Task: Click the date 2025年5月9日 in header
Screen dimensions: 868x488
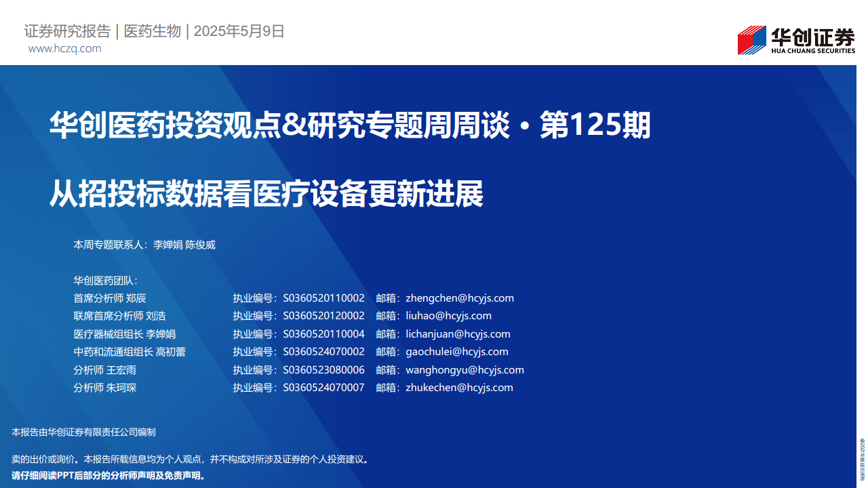Action: [x=239, y=31]
